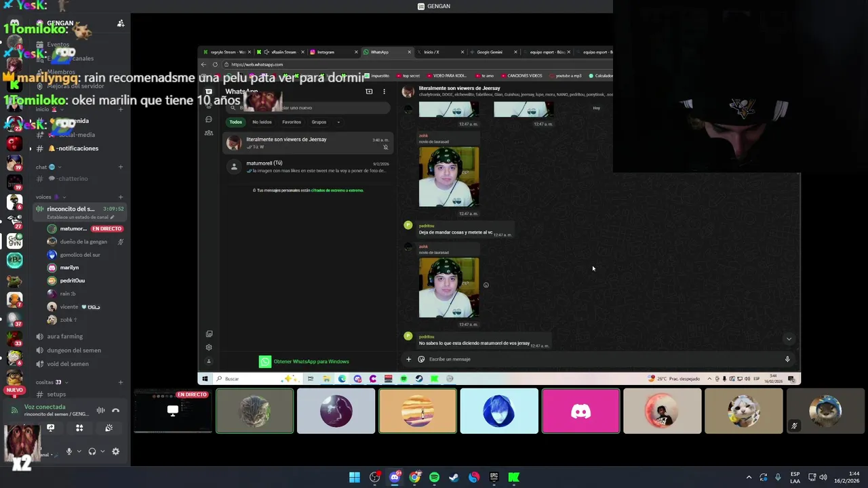This screenshot has width=868, height=488.
Task: Select user dueño de la gengan
Action: coord(85,242)
